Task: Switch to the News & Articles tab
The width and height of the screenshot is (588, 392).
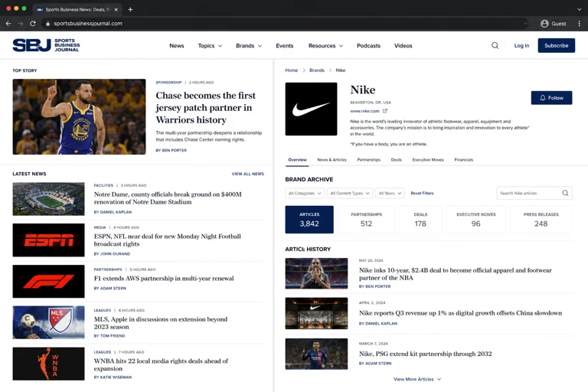Action: tap(332, 160)
